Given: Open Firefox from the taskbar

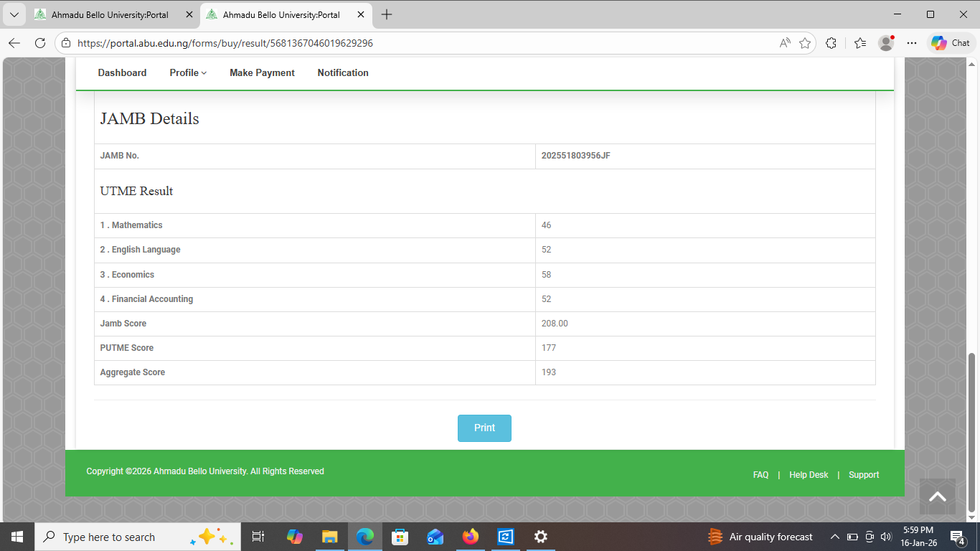Looking at the screenshot, I should coord(471,537).
